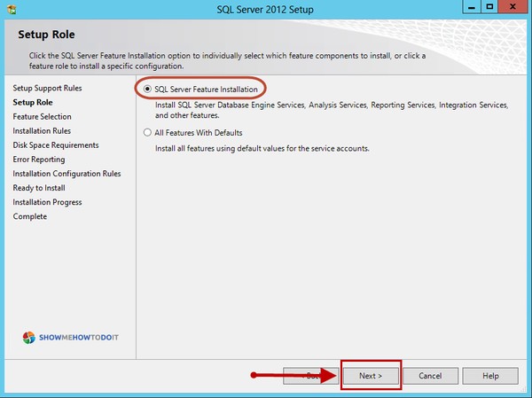
Task: Cancel the SQL Server setup
Action: pyautogui.click(x=430, y=376)
